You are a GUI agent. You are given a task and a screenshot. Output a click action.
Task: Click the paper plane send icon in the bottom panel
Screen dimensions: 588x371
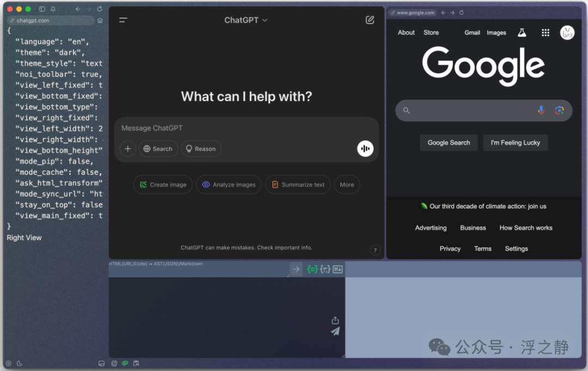pyautogui.click(x=335, y=331)
